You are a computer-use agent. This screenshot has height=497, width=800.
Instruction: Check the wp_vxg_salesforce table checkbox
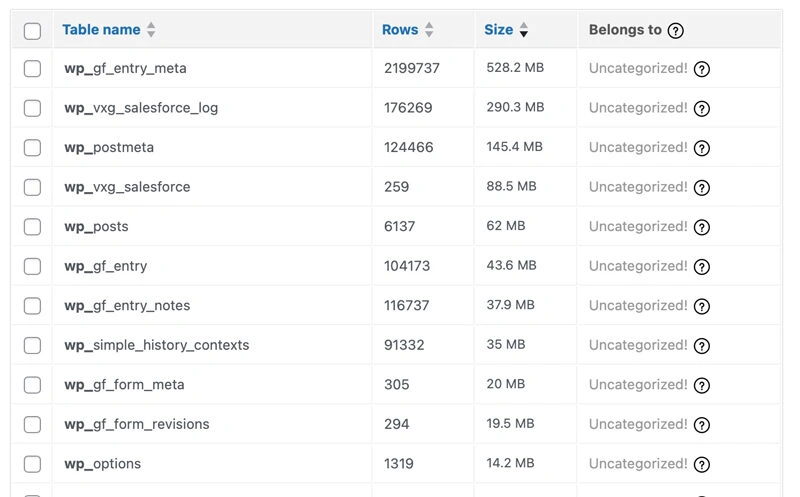(x=32, y=187)
